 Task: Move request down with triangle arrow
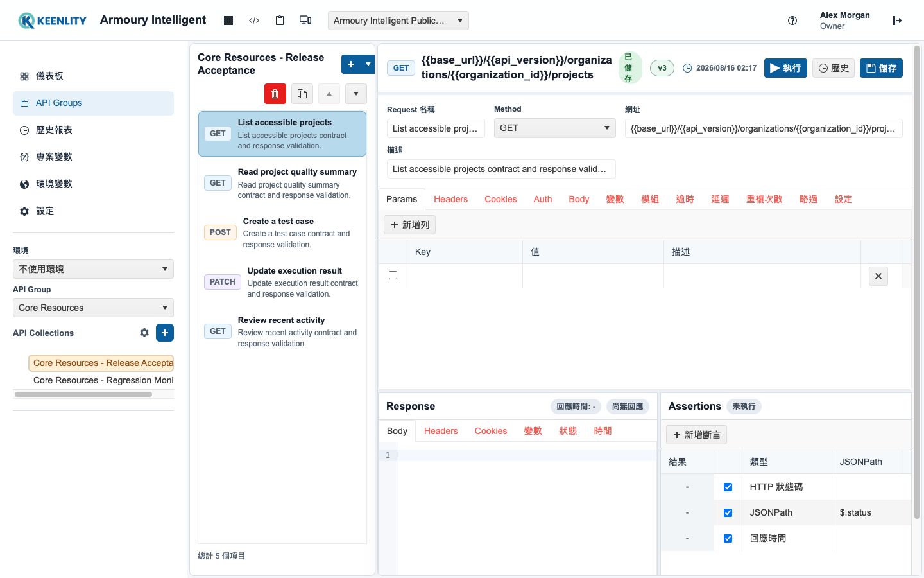356,94
